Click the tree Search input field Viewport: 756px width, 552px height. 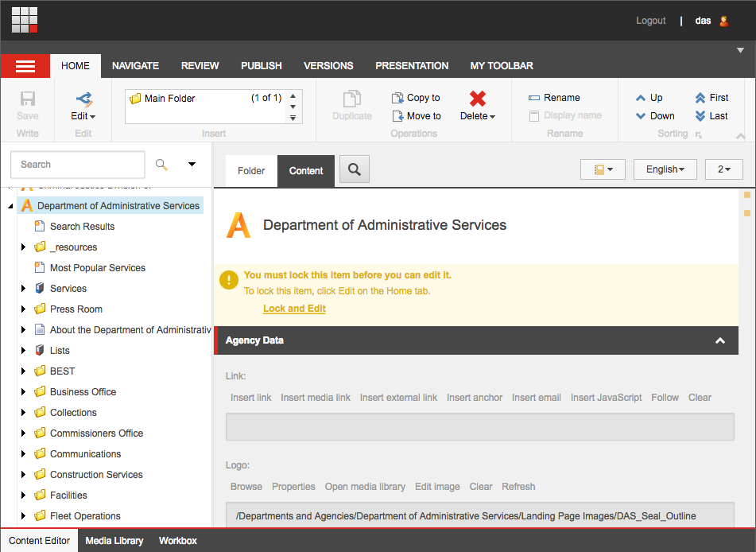(78, 165)
